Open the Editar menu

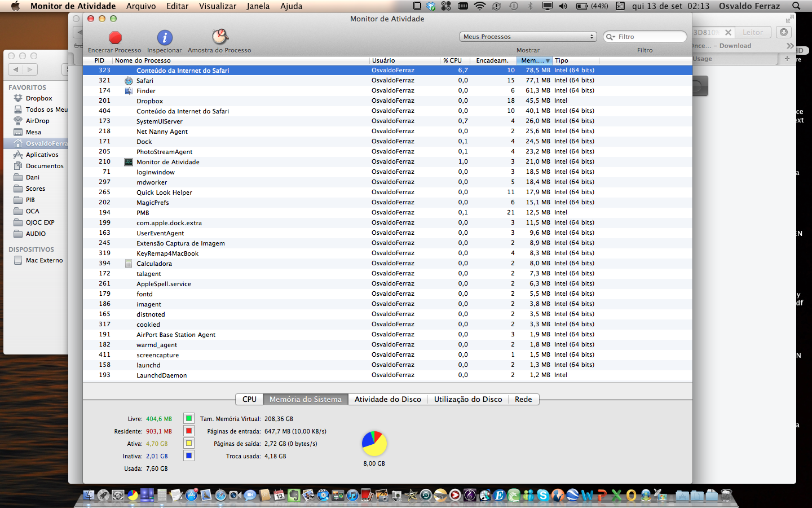tap(178, 6)
